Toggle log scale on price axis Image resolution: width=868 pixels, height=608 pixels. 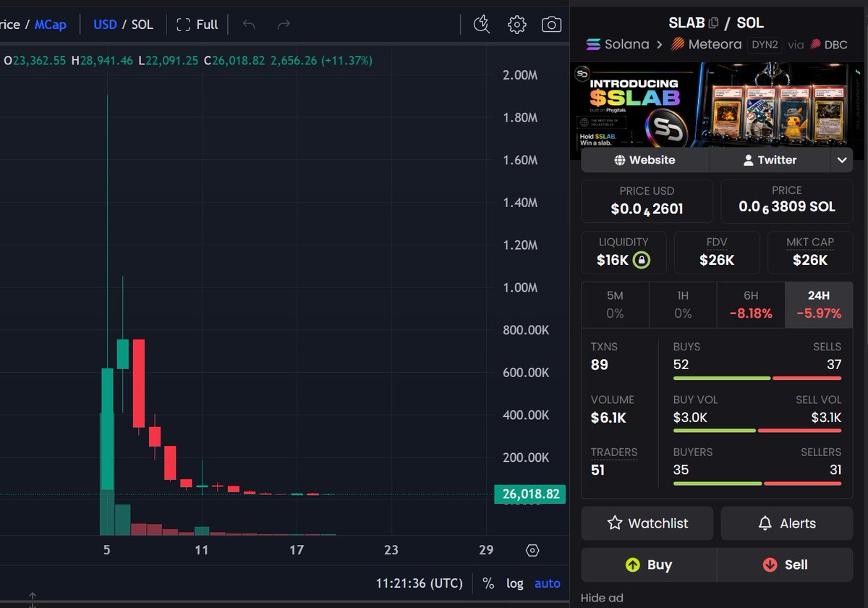coord(515,583)
